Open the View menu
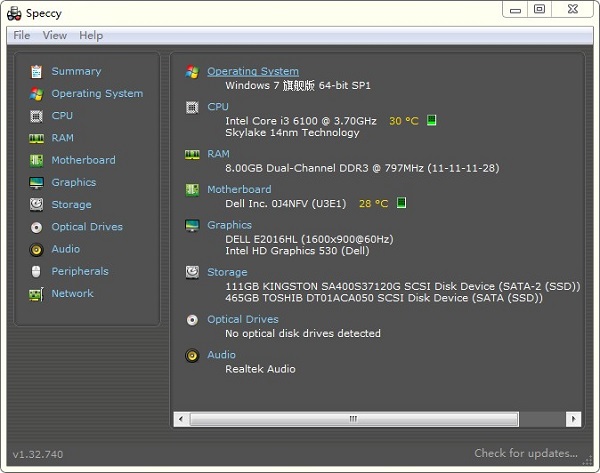The width and height of the screenshot is (600, 473). click(x=55, y=35)
